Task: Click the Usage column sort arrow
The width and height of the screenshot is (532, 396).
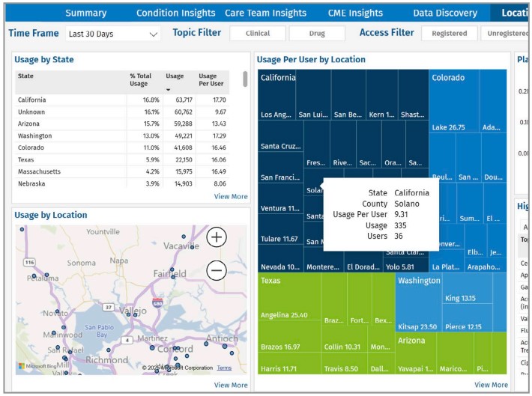Action: click(169, 89)
